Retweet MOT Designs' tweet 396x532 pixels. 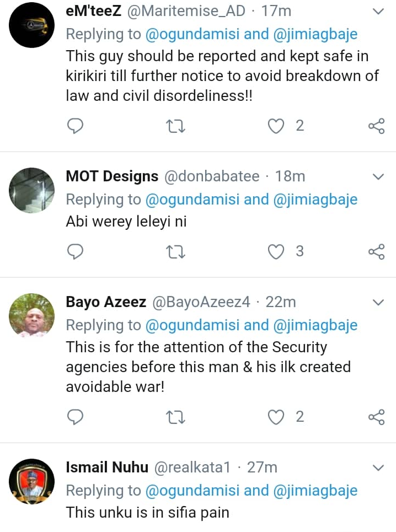[175, 252]
